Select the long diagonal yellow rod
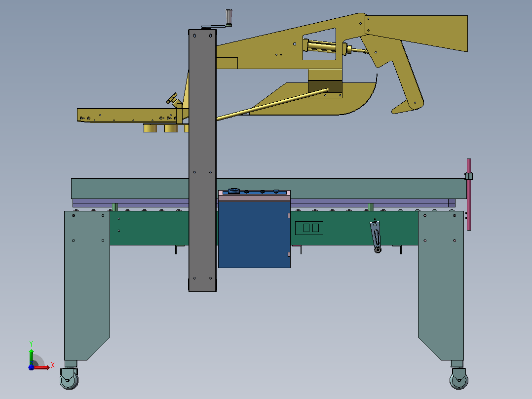 272,105
